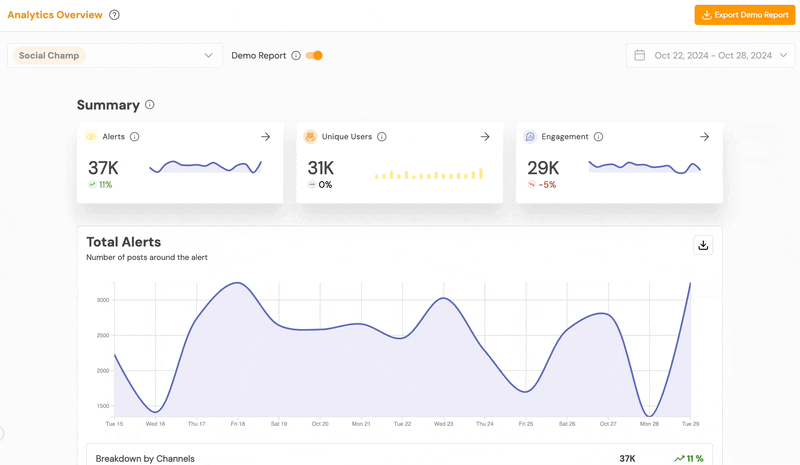Click the info icon on Unique Users card
This screenshot has height=465, width=800.
(x=382, y=137)
